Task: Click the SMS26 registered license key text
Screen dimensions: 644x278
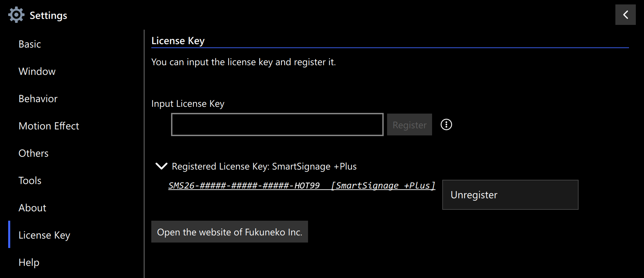Action: 302,186
